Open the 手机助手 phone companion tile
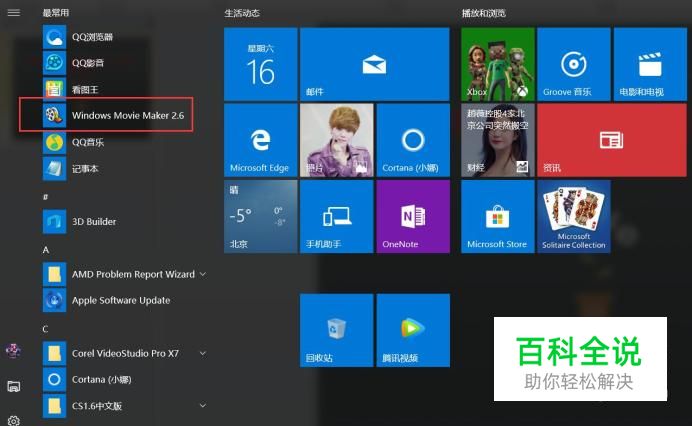Viewport: 692px width, 426px height. 337,216
